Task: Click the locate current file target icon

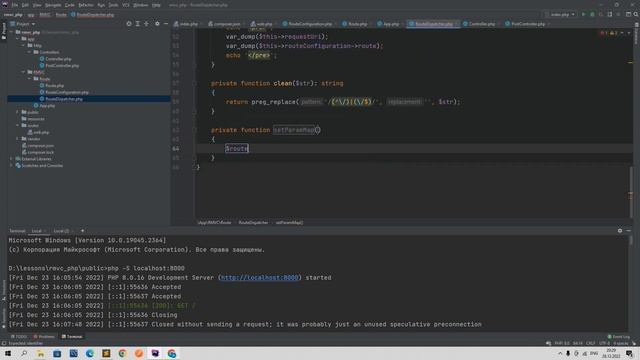Action: coord(129,24)
